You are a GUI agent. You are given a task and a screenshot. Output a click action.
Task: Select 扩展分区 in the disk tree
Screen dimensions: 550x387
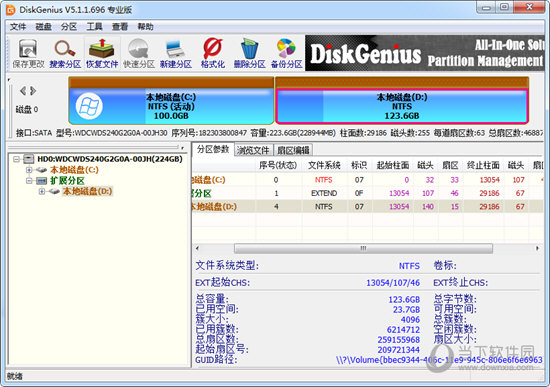point(67,181)
